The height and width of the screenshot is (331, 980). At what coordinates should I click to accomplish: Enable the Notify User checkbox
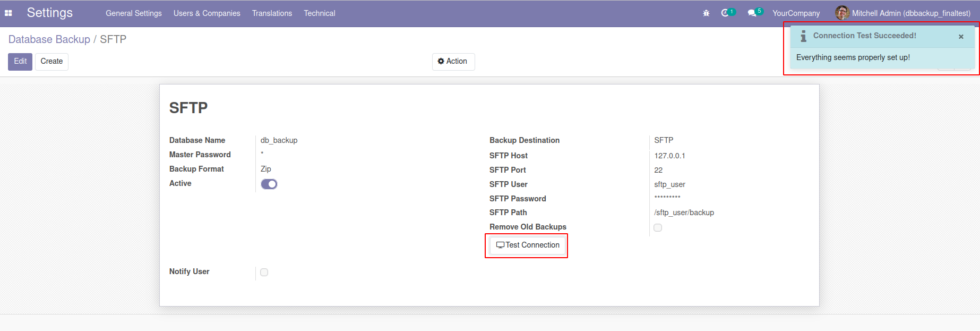pos(264,272)
